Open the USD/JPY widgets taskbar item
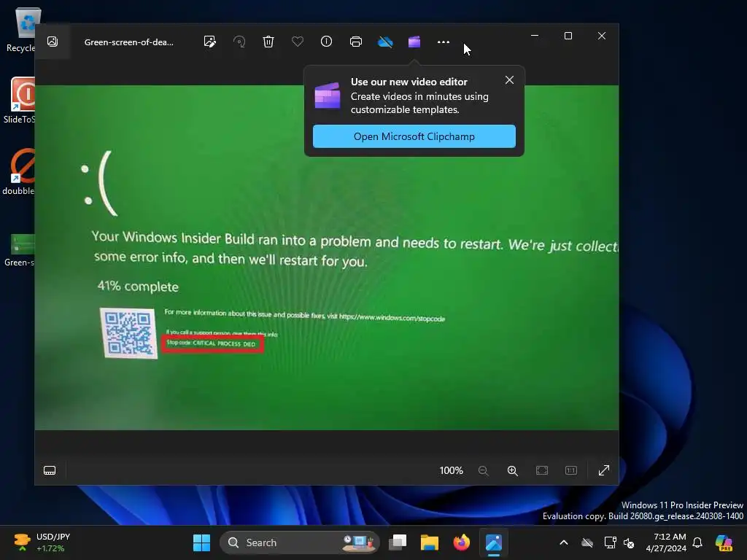This screenshot has width=747, height=560. pyautogui.click(x=42, y=542)
